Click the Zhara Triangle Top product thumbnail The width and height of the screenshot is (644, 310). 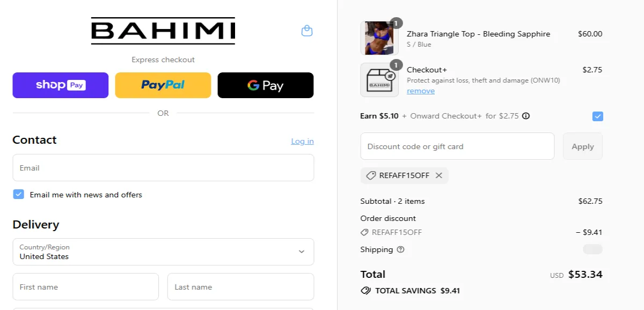tap(379, 38)
